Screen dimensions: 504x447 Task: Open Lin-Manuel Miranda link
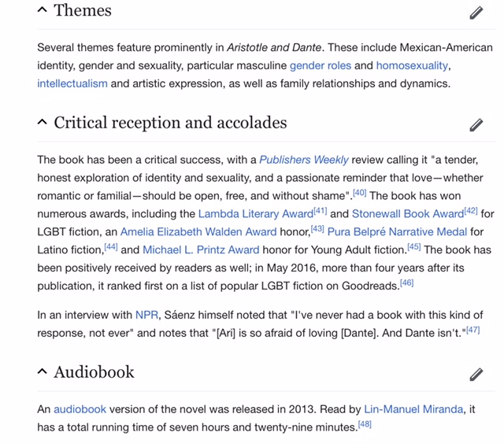click(413, 409)
